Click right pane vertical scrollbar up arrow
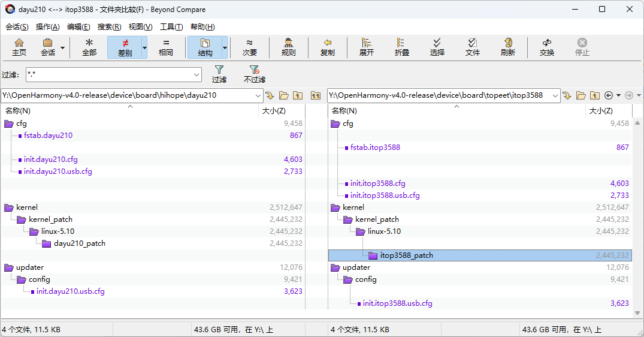Screen dimensions: 644x337 click(x=637, y=123)
